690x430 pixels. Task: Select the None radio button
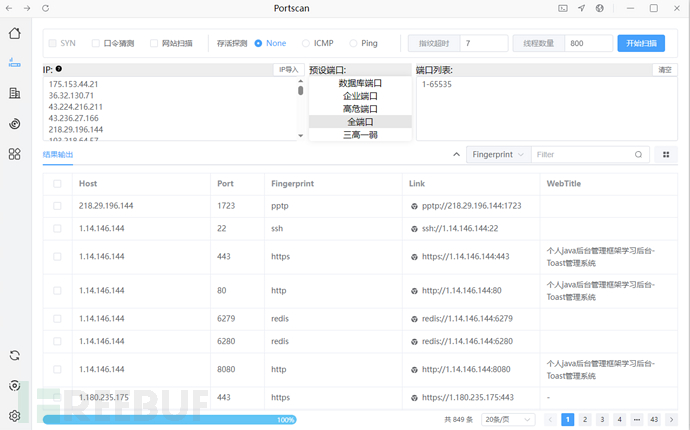[x=258, y=43]
